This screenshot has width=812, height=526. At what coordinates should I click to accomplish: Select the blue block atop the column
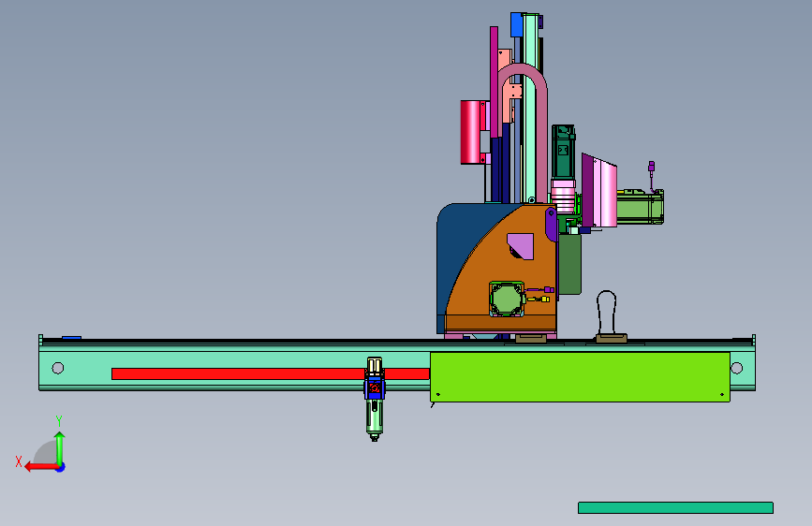tap(516, 25)
